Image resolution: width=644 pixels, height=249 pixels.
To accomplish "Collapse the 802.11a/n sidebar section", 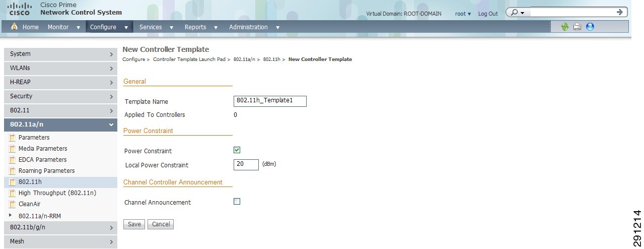I will click(x=60, y=125).
